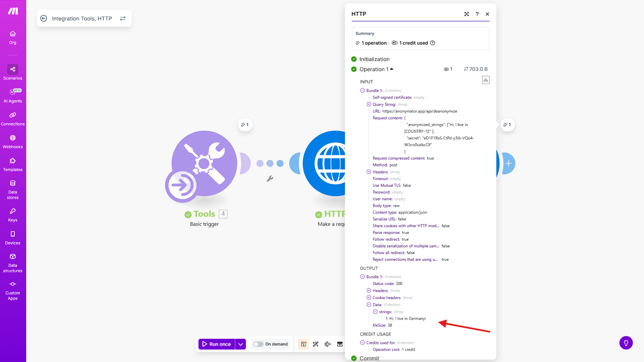
Task: Open Scenarios in the sidebar
Action: [x=13, y=72]
